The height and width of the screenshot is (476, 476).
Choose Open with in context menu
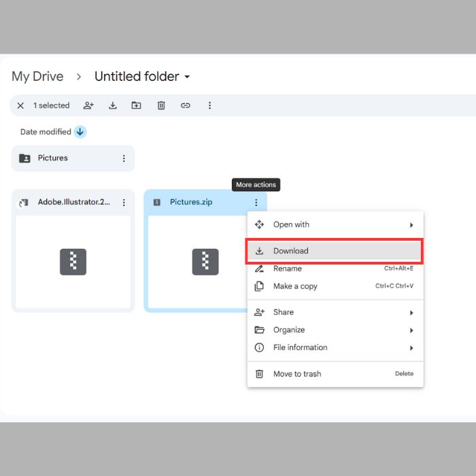point(335,224)
